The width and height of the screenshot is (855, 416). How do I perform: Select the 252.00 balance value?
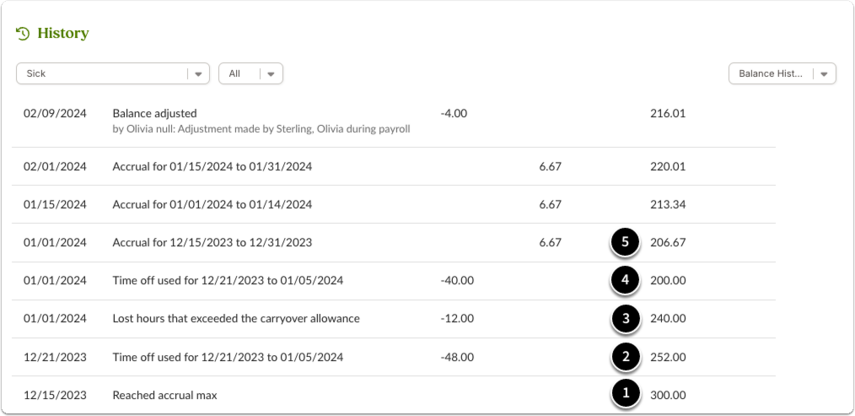click(668, 357)
